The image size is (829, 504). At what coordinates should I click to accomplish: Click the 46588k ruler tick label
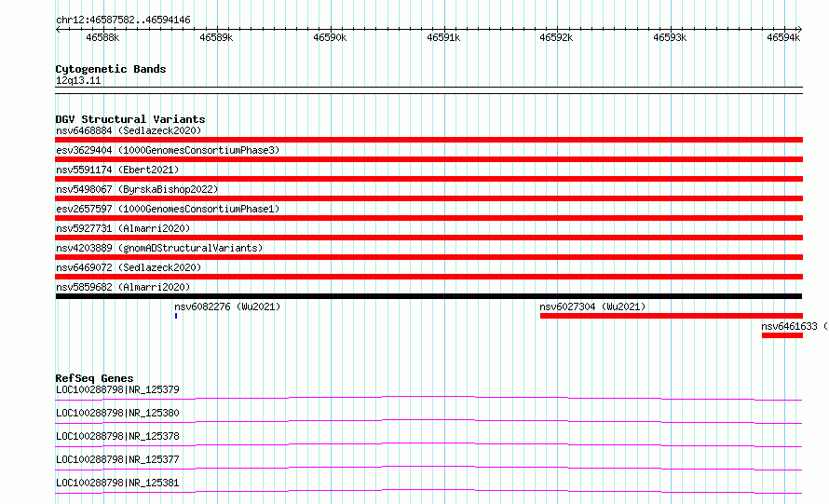tap(102, 37)
